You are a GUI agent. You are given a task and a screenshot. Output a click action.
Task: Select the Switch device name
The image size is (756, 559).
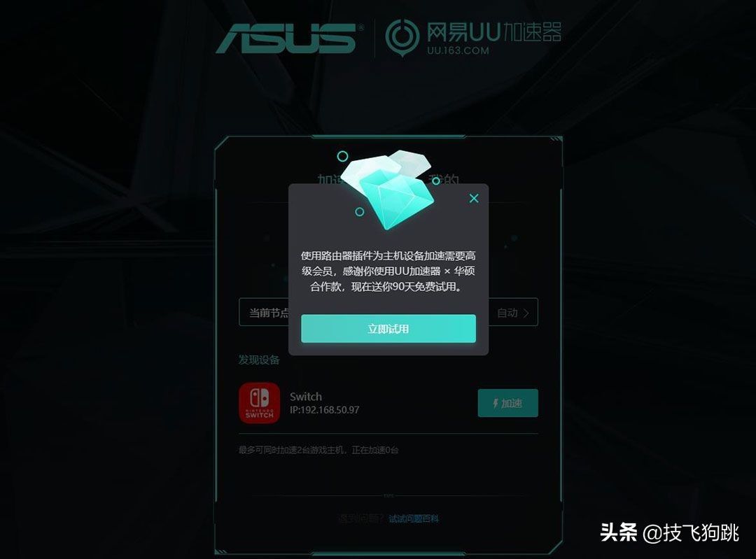[306, 397]
